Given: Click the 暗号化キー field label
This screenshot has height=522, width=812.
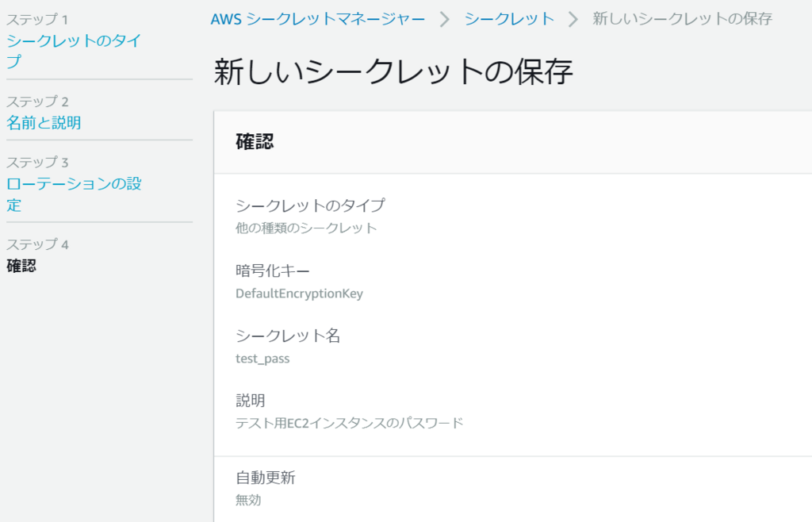Looking at the screenshot, I should point(271,269).
